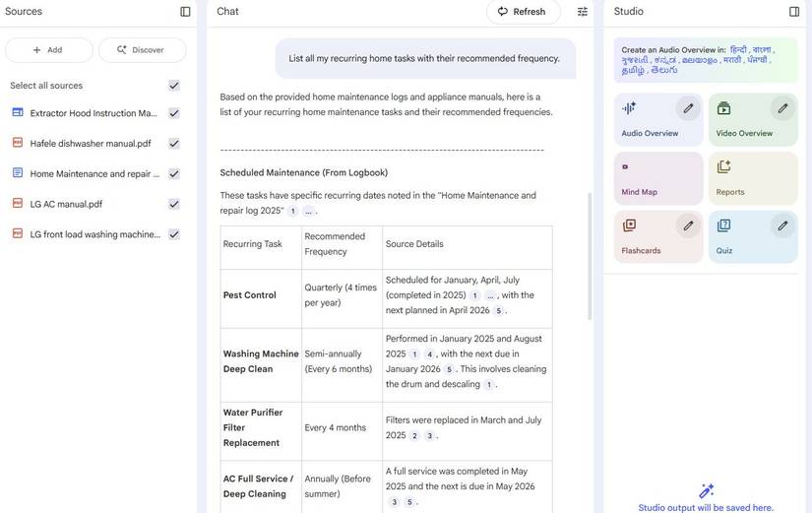Screen dimensions: 812x513
Task: Toggle the Select all sources checkbox
Action: 174,86
